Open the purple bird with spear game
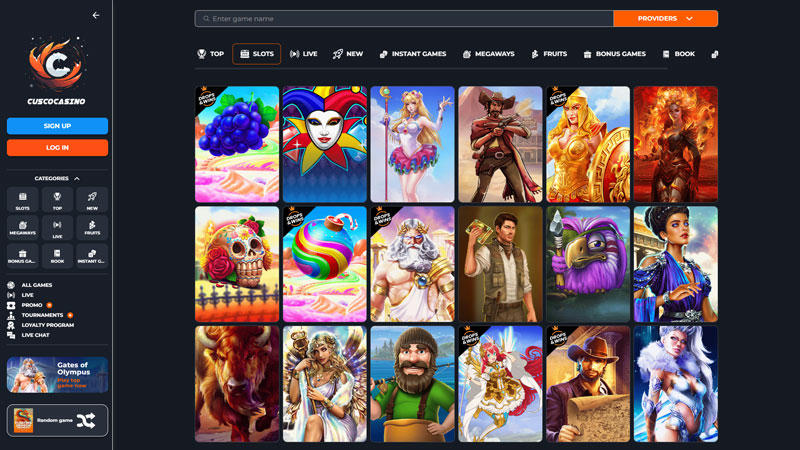 tap(588, 264)
